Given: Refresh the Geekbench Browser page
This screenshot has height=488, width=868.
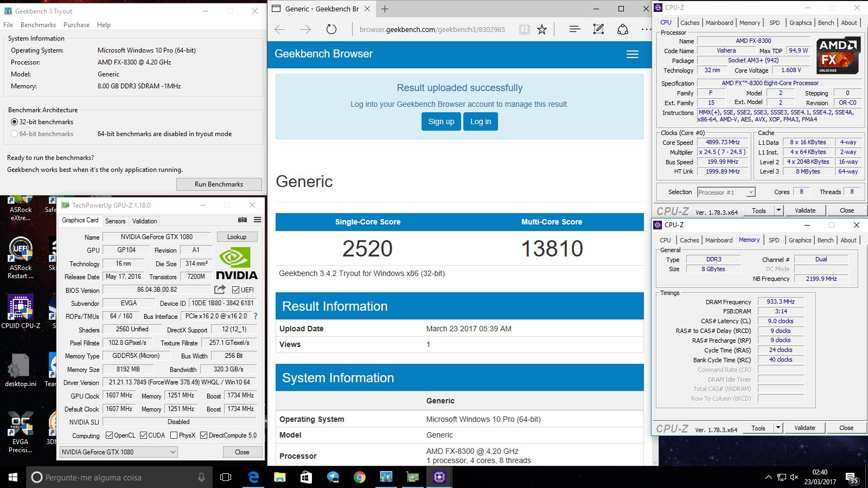Looking at the screenshot, I should point(331,29).
